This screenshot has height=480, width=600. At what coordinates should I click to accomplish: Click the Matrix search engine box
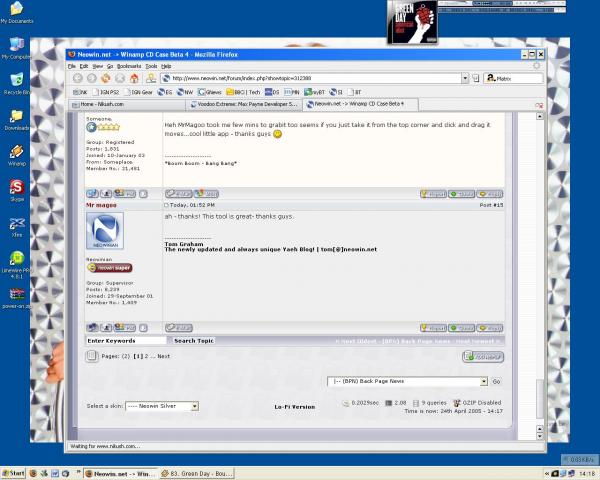[513, 78]
